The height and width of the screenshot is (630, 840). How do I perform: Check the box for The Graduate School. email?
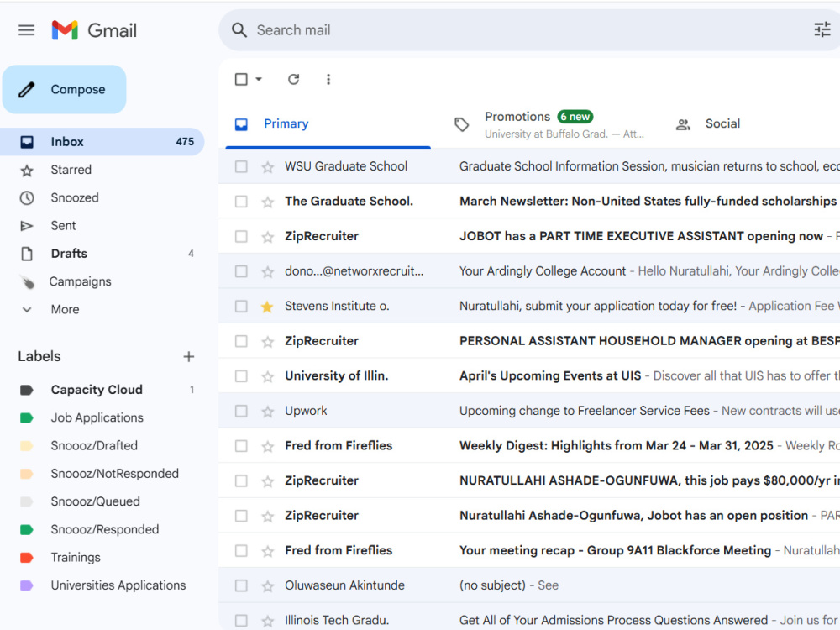pos(241,202)
